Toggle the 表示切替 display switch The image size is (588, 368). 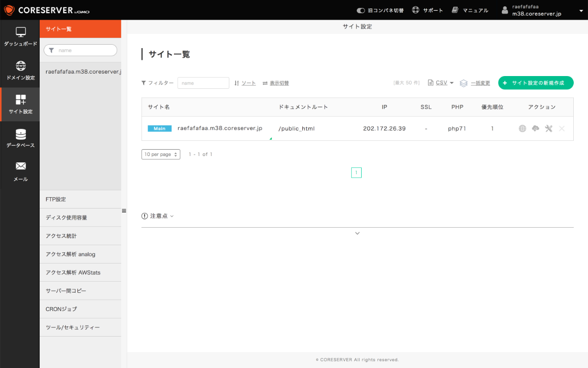(x=275, y=83)
